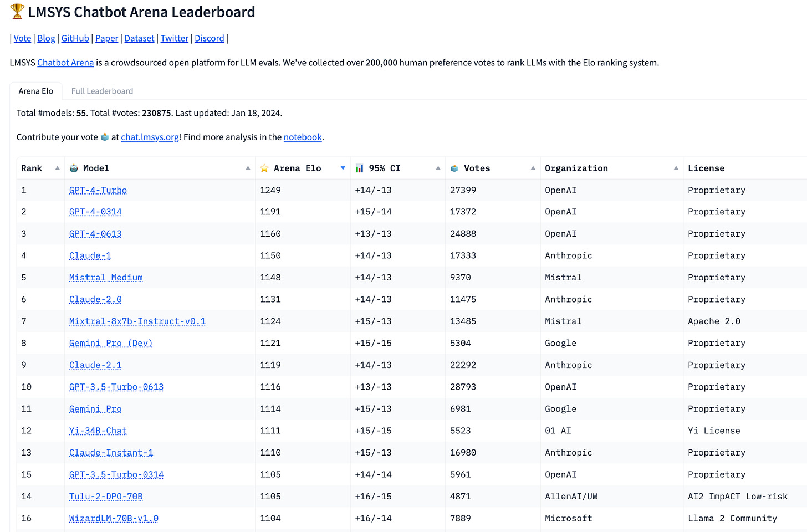Select the votes value 27399
Screen dimensions: 807x532
[463, 190]
